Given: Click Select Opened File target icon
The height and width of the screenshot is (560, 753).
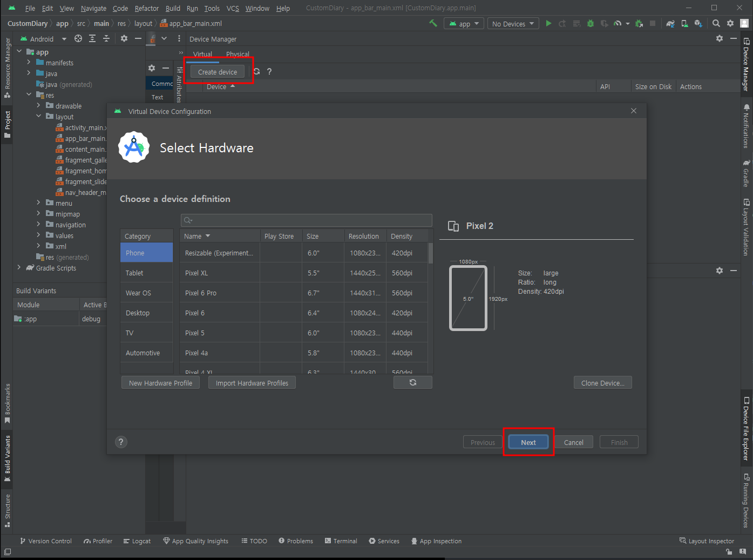Looking at the screenshot, I should [x=78, y=38].
